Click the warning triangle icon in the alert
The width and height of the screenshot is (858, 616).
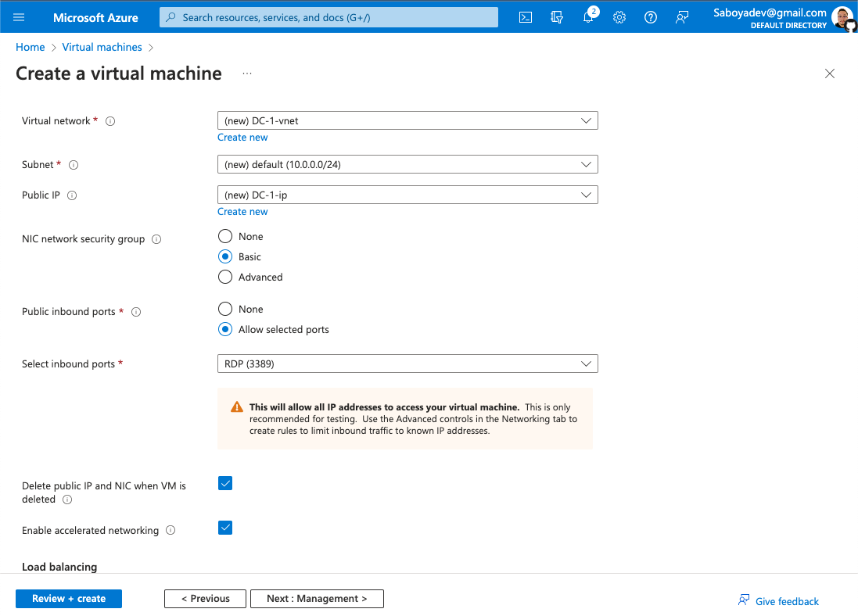(236, 407)
